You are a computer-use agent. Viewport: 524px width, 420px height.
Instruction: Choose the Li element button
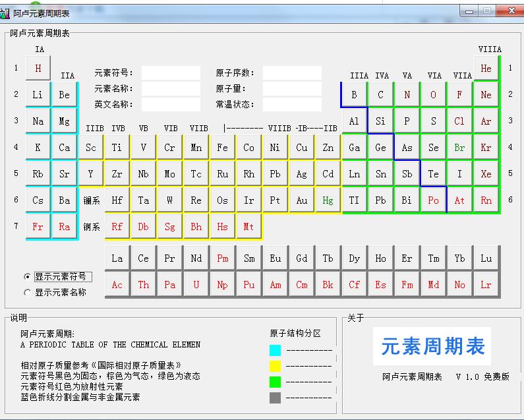(38, 95)
